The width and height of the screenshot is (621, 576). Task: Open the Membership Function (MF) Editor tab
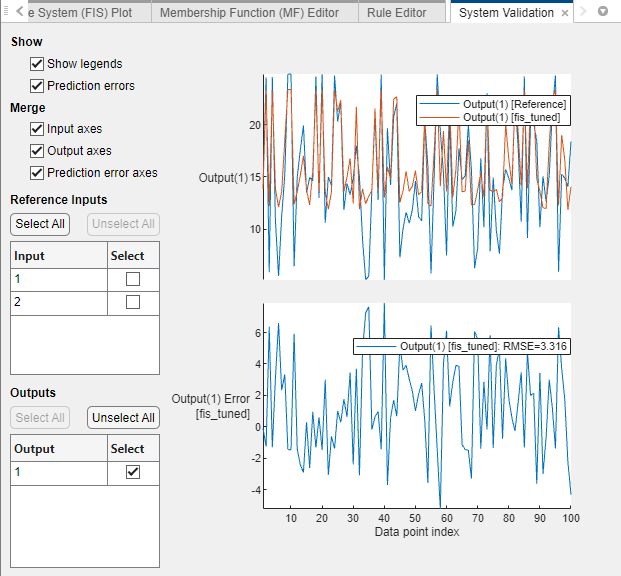(x=249, y=13)
